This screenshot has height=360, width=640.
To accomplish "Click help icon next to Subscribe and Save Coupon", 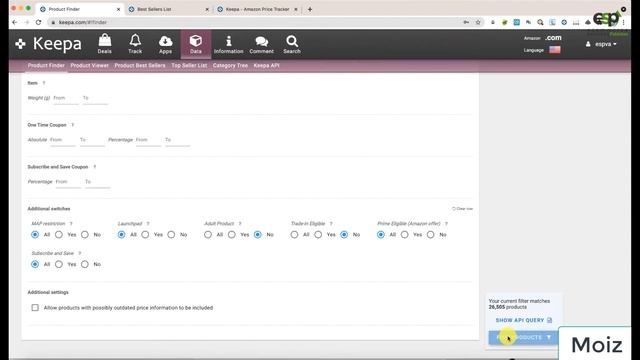I will [95, 167].
